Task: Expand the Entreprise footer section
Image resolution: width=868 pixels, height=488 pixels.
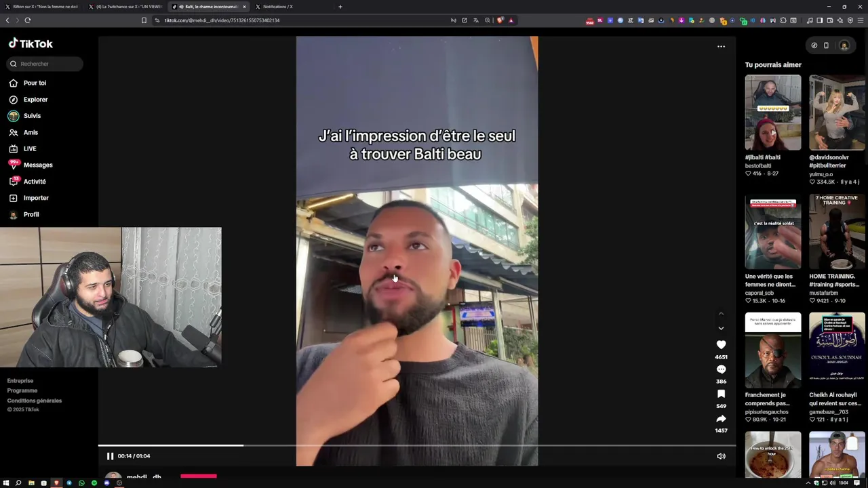Action: click(20, 381)
